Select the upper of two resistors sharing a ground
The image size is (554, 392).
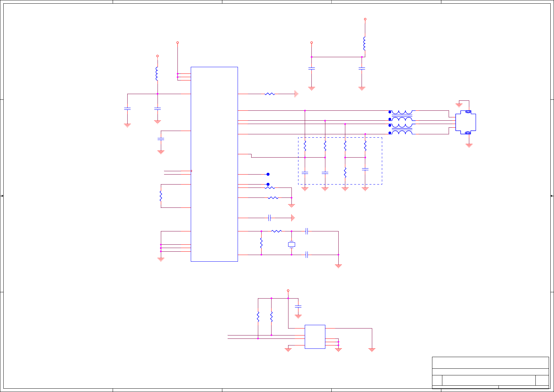click(270, 188)
